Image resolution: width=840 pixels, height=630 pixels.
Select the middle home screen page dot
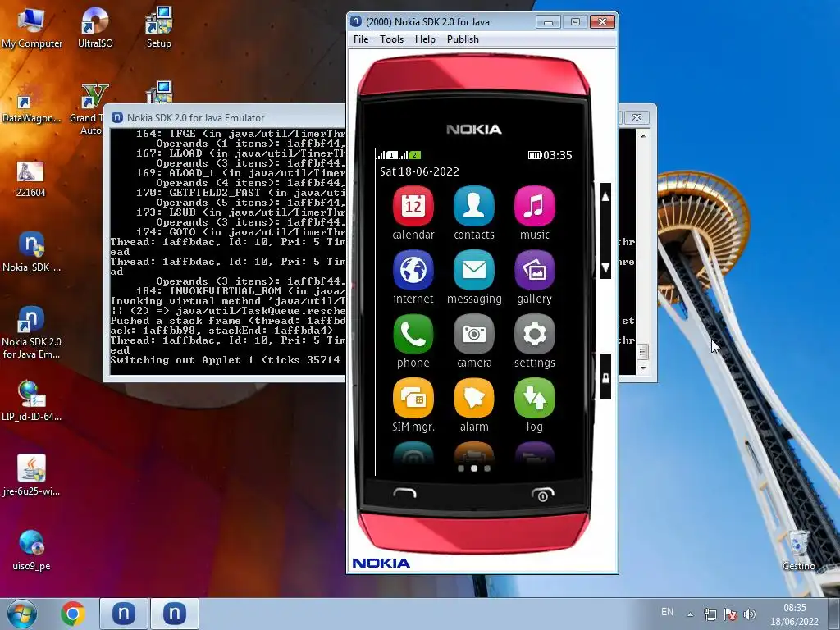click(473, 468)
